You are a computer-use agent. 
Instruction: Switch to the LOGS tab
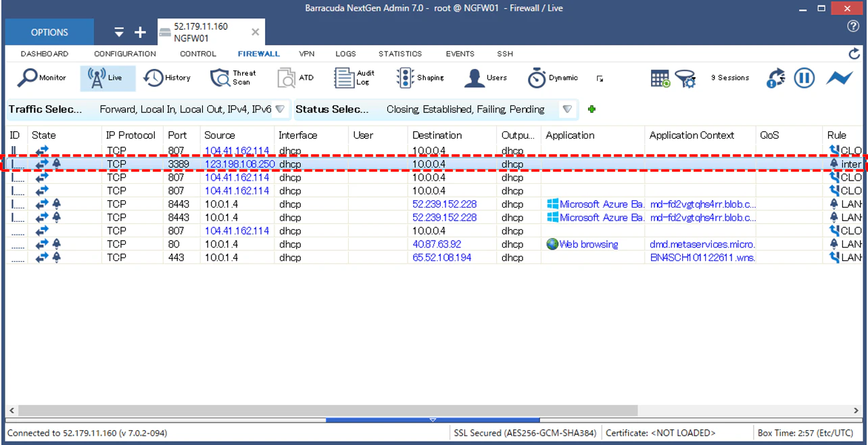[345, 54]
